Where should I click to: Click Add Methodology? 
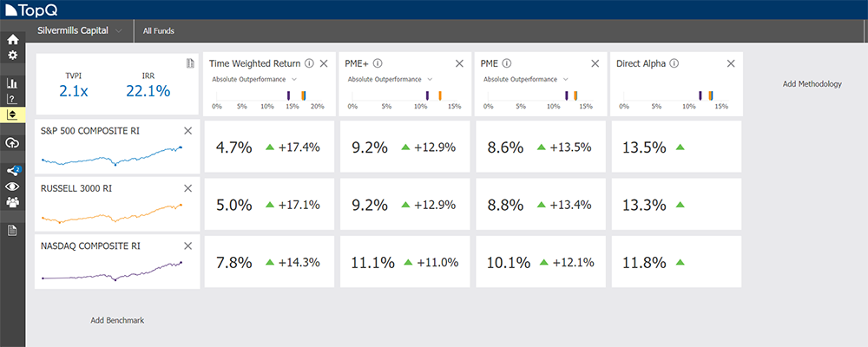[812, 84]
